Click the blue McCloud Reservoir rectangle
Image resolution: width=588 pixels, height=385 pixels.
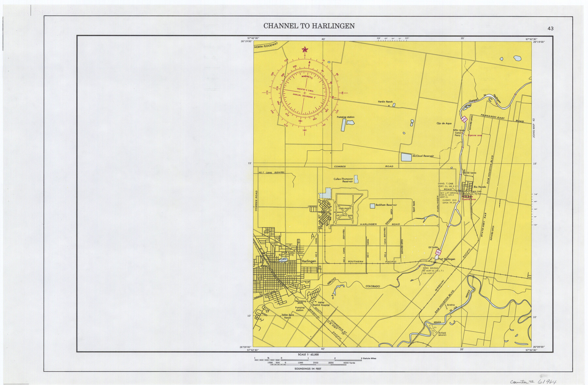pyautogui.click(x=406, y=157)
